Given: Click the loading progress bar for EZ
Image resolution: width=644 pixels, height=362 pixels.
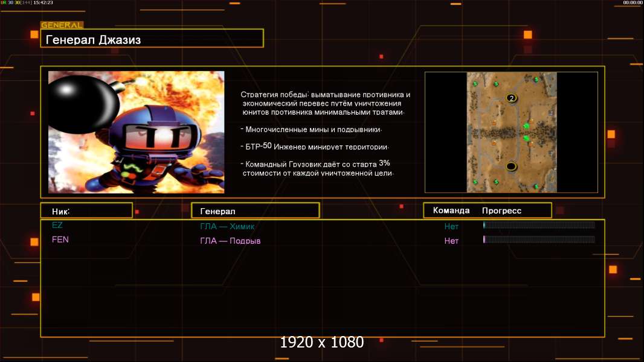Looking at the screenshot, I should [539, 225].
